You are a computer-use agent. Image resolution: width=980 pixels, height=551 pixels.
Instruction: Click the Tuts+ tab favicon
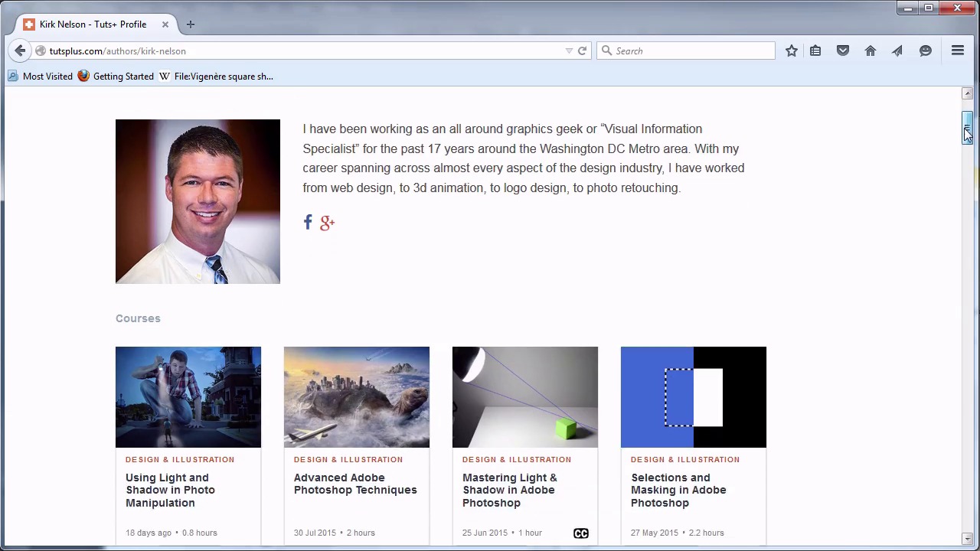point(29,24)
